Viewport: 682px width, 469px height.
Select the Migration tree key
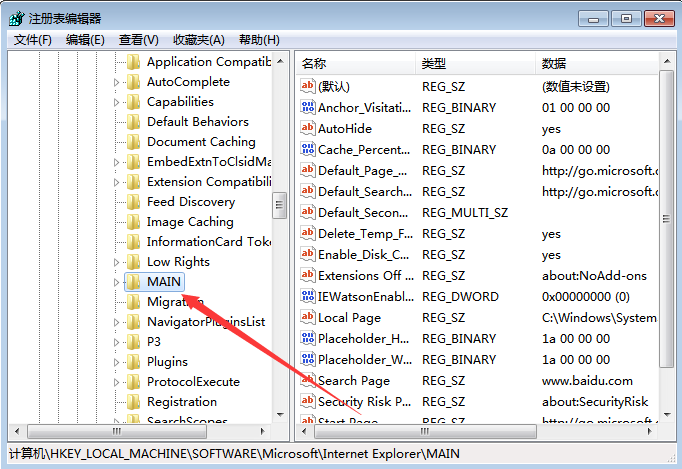pos(175,302)
